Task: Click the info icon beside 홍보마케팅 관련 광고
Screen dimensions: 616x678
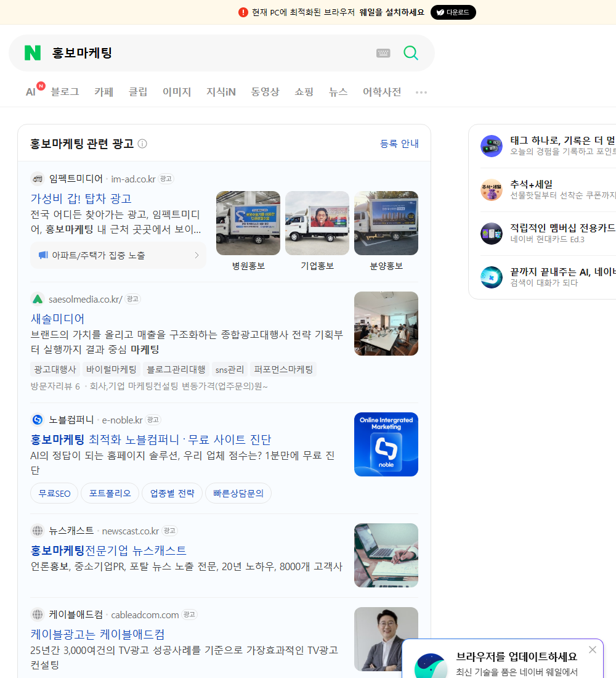Action: click(142, 144)
